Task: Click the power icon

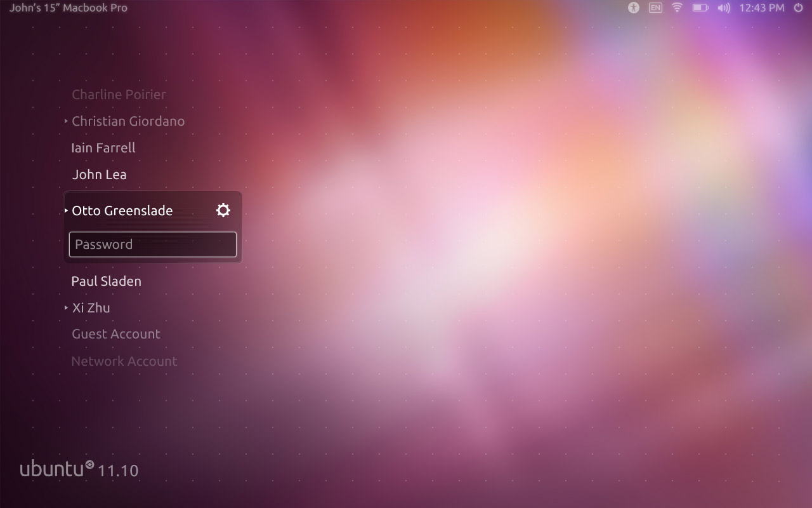Action: point(797,8)
